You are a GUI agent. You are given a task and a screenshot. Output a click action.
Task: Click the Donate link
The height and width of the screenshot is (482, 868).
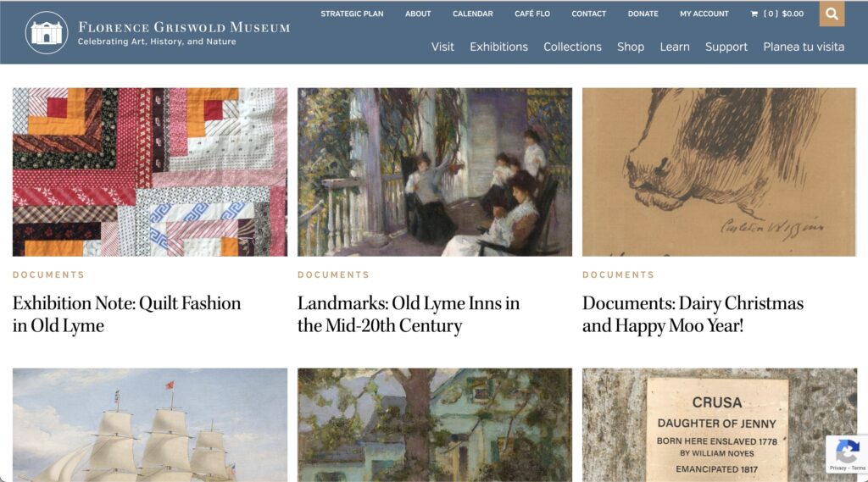tap(643, 14)
